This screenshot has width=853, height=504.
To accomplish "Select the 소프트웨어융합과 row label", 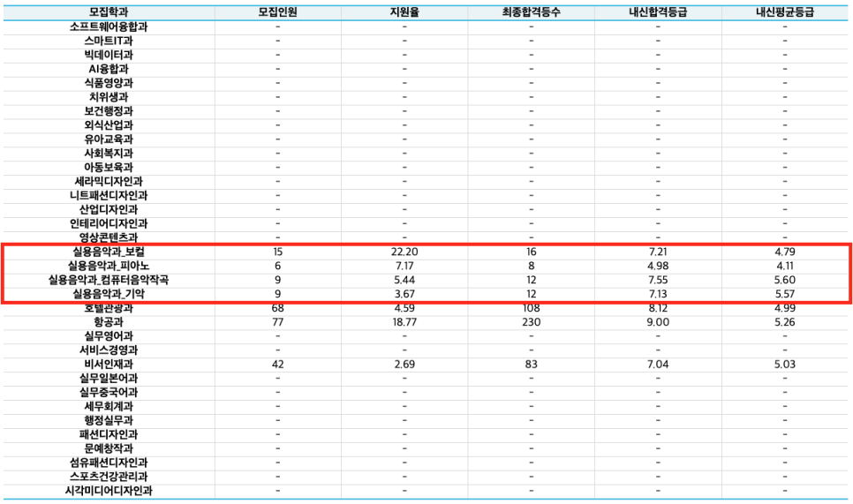I will (109, 26).
